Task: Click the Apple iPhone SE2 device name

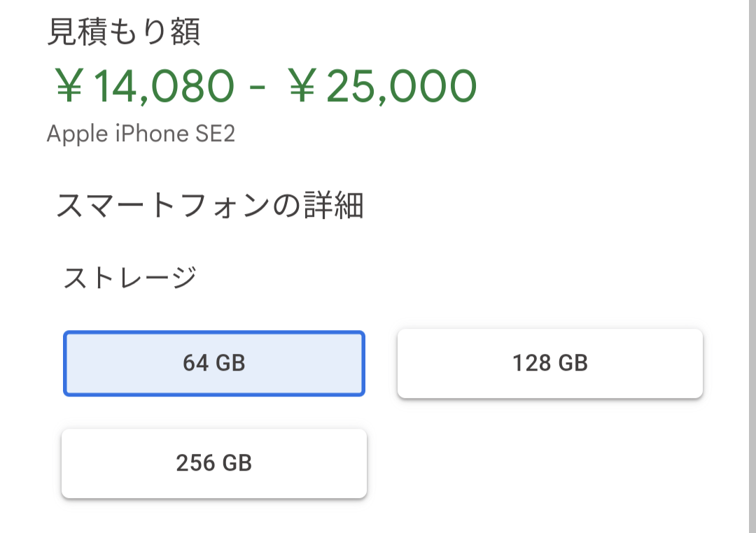Action: tap(141, 134)
